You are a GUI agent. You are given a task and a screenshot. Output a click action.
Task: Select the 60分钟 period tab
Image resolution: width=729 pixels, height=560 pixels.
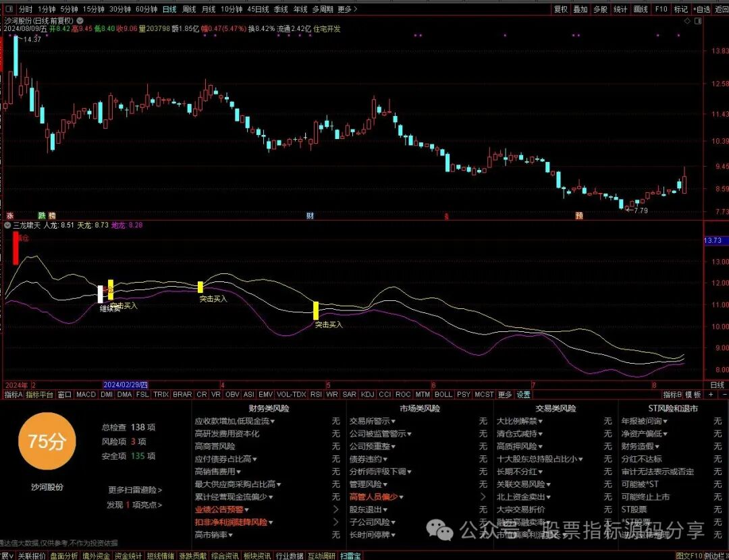pos(146,9)
